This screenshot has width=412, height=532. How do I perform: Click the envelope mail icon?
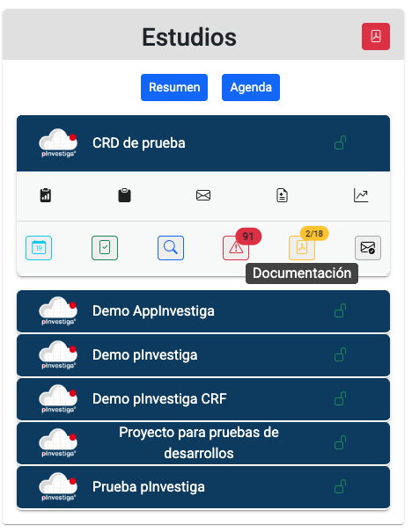click(203, 195)
